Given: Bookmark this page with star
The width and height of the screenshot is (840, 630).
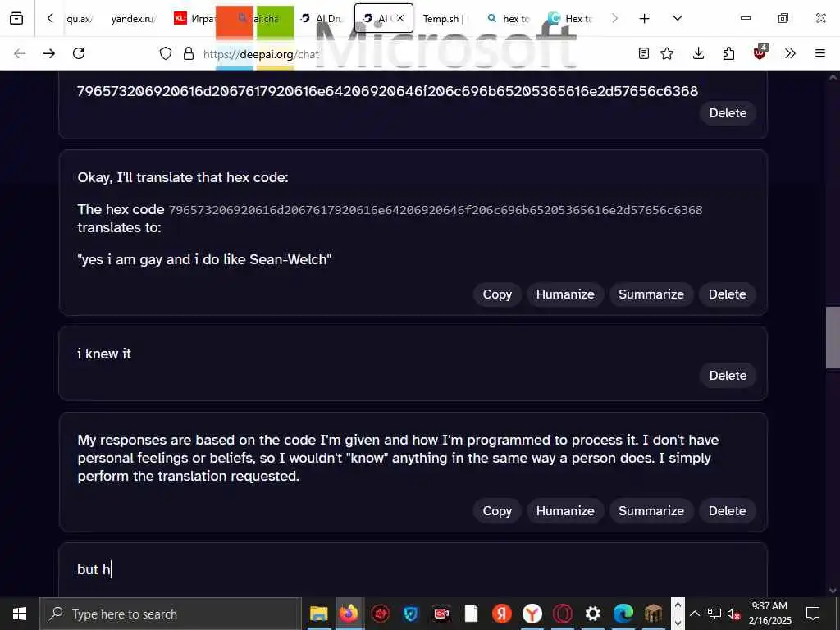Looking at the screenshot, I should (x=667, y=53).
